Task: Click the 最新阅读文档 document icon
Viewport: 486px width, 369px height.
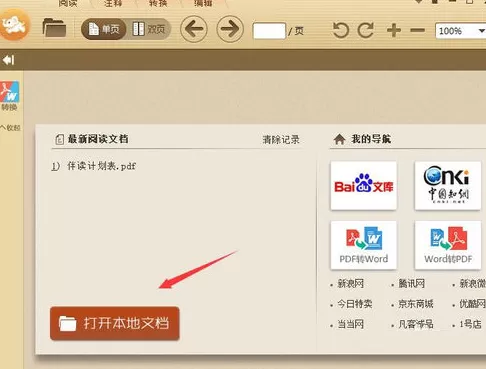Action: point(59,139)
